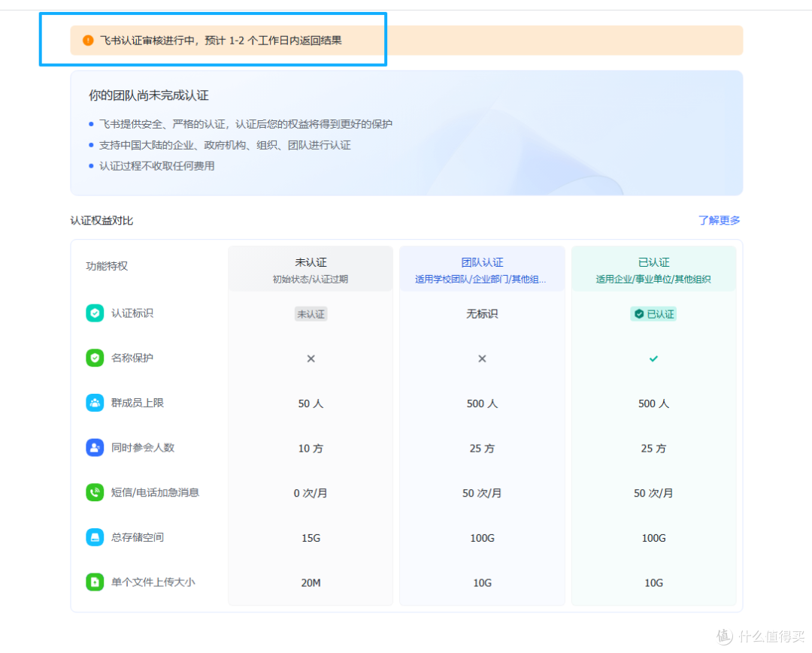Click the 群成员上限 row label
812x653 pixels.
138,403
